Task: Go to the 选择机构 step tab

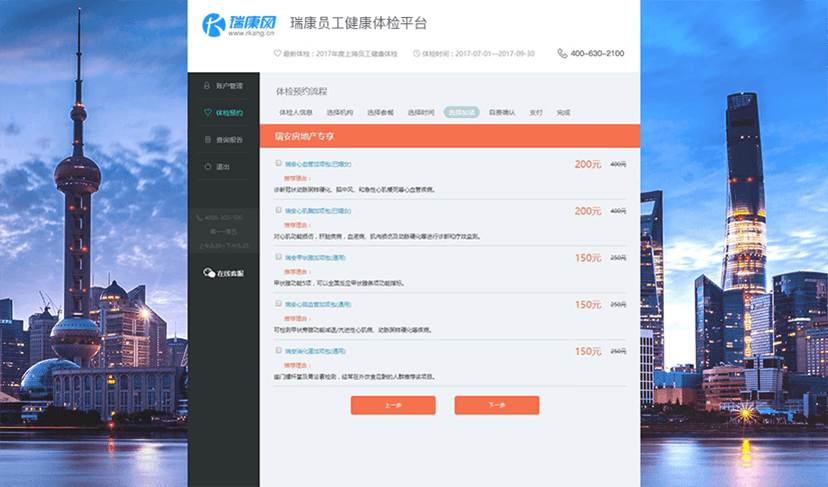Action: click(340, 112)
